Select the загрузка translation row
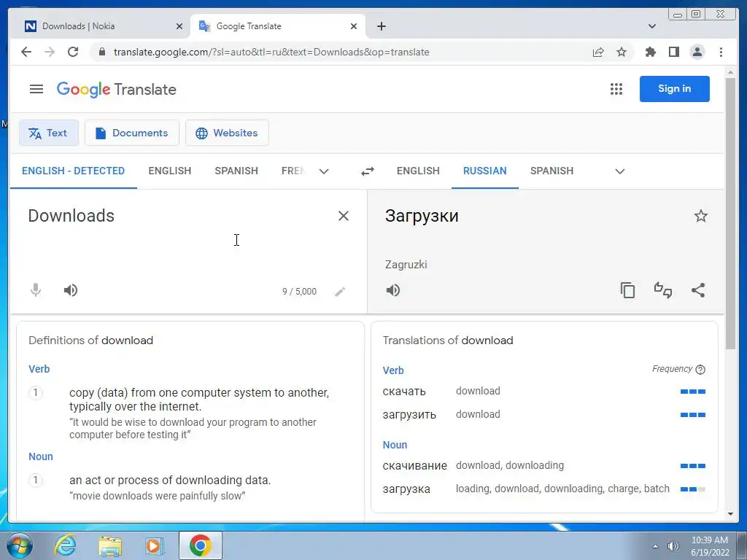747x560 pixels. [544, 489]
